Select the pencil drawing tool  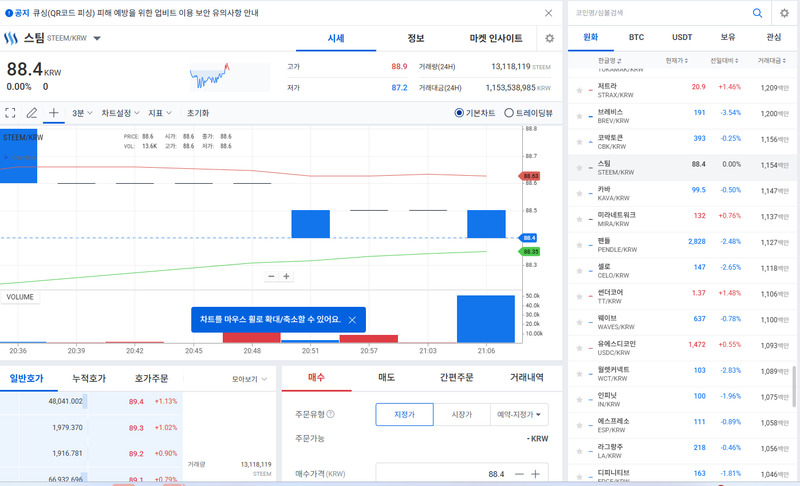32,113
